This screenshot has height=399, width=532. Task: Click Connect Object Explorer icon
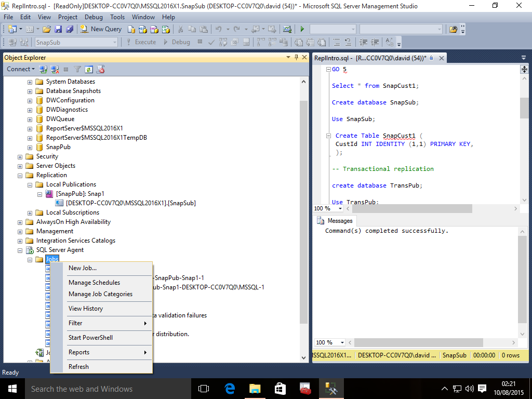click(44, 69)
